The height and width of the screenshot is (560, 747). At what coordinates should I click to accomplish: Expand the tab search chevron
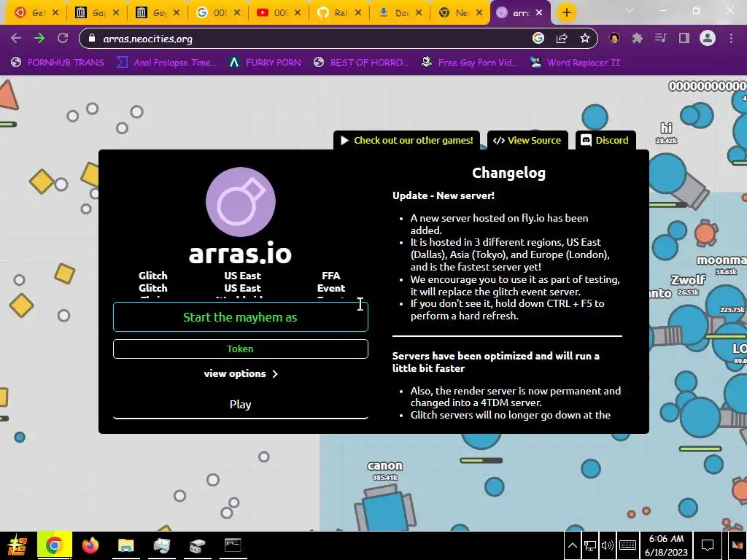pyautogui.click(x=630, y=10)
